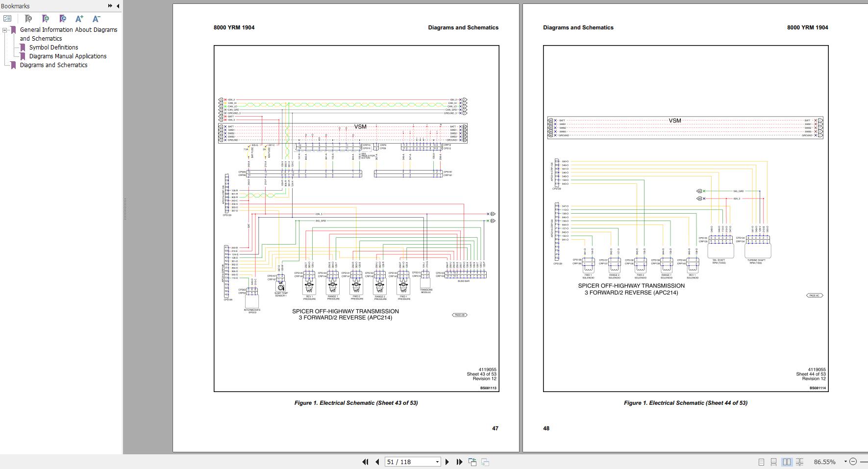This screenshot has height=469, width=868.
Task: Switch to single page view mode
Action: pyautogui.click(x=761, y=462)
